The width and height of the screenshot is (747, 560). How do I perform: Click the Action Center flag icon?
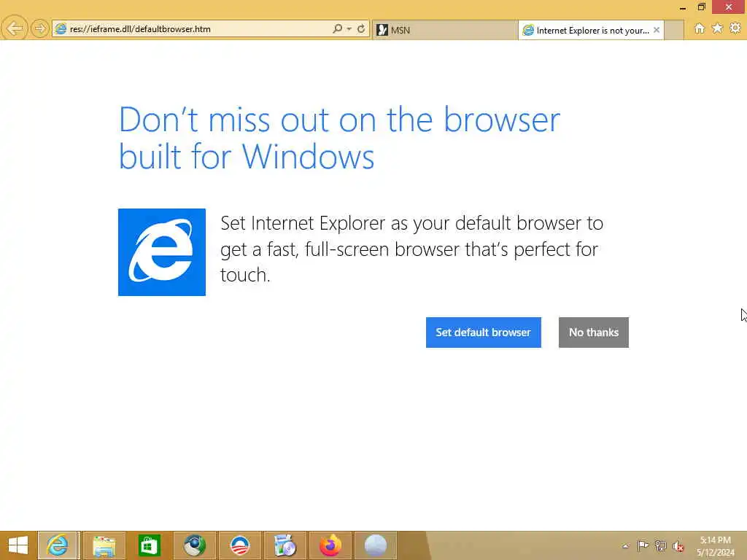point(643,545)
